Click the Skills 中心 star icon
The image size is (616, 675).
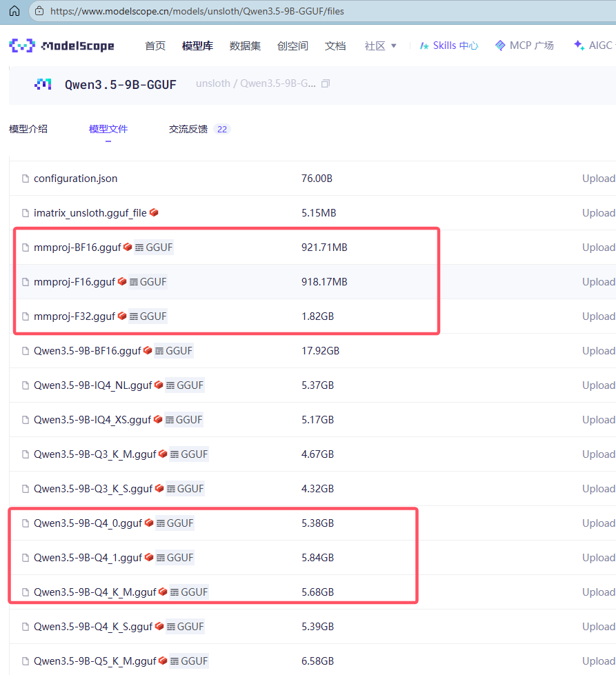[x=424, y=46]
